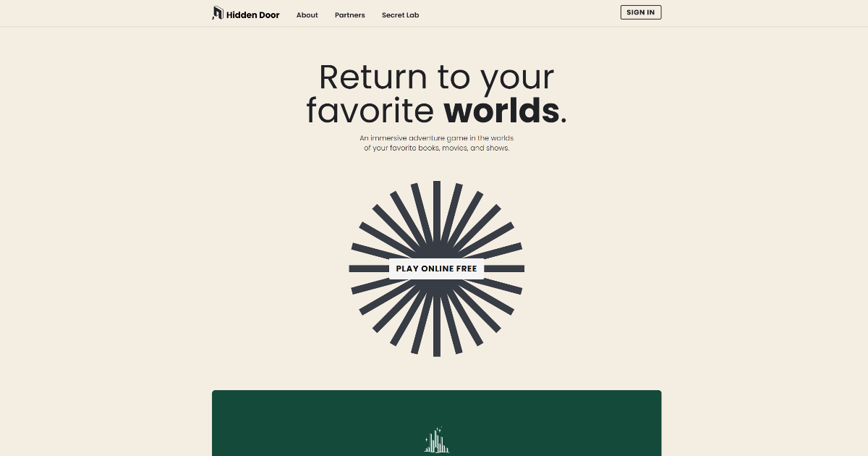Go to the Partners menu item
This screenshot has height=456, width=868.
pos(350,15)
